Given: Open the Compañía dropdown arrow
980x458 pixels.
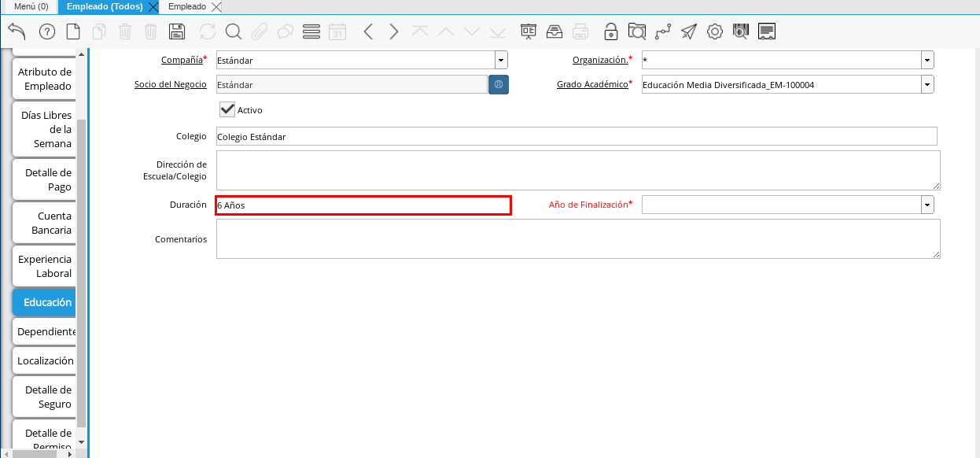Looking at the screenshot, I should click(x=501, y=60).
